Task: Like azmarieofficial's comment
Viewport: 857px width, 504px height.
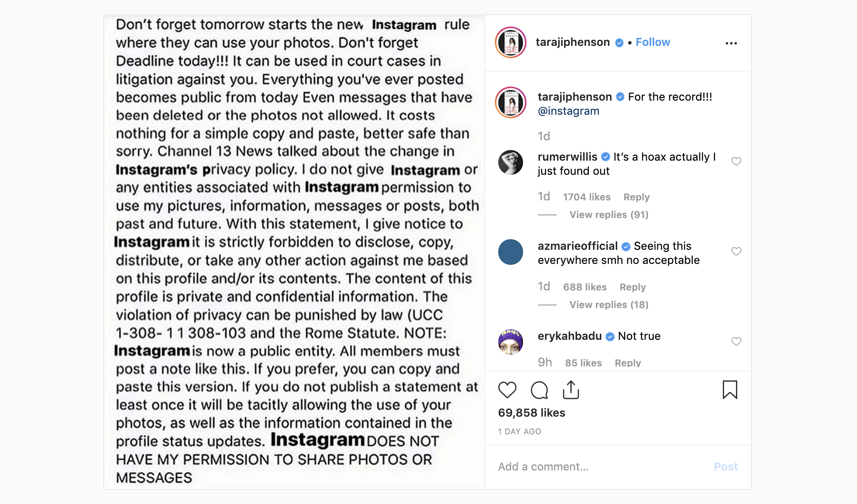Action: tap(736, 252)
